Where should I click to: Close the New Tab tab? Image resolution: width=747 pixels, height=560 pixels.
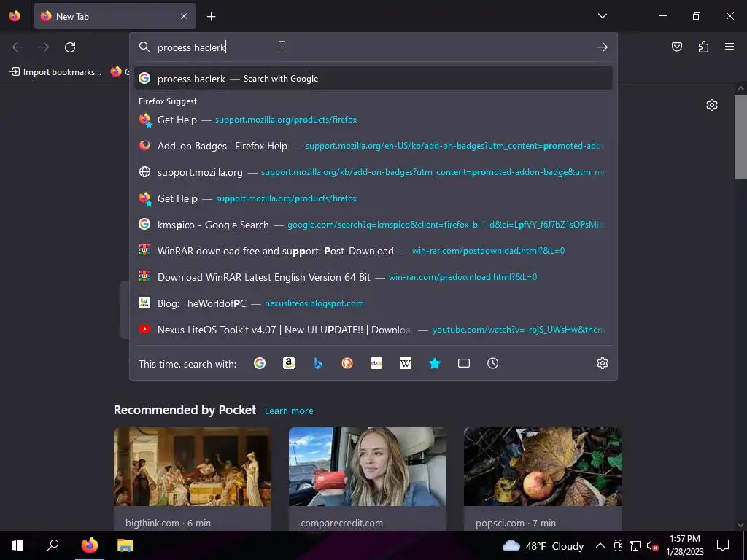click(184, 16)
